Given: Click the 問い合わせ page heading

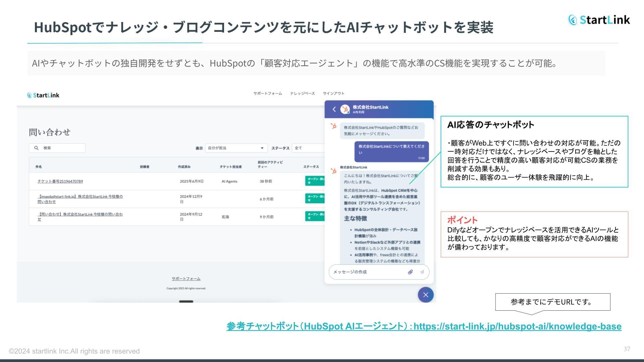Looking at the screenshot, I should pos(50,132).
